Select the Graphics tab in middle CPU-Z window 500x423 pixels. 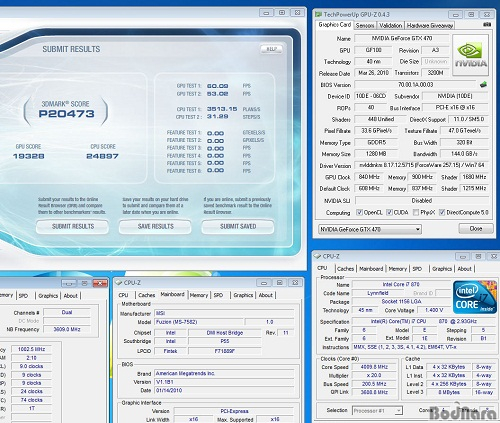pos(243,295)
